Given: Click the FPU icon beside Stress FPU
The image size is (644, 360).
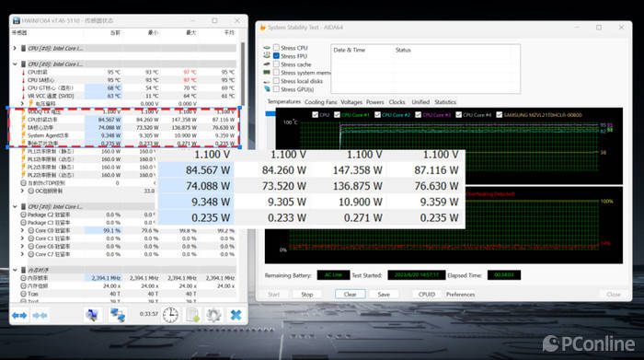Looking at the screenshot, I should tap(267, 55).
